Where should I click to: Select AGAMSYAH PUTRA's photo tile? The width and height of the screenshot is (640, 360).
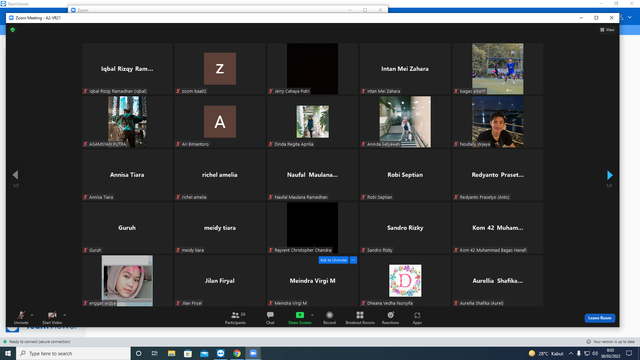pyautogui.click(x=127, y=122)
